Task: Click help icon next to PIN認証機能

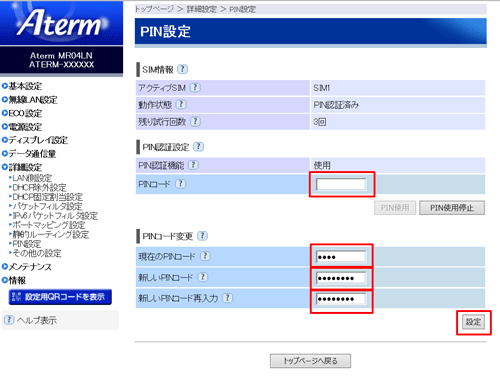Action: click(x=193, y=165)
